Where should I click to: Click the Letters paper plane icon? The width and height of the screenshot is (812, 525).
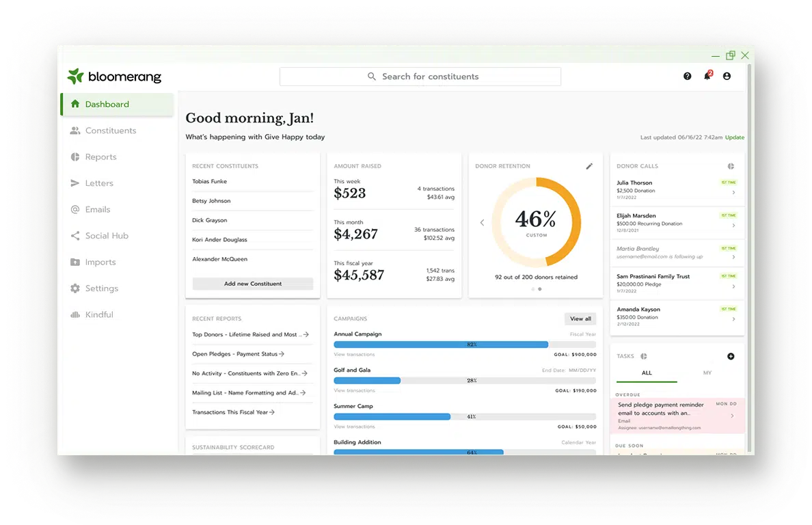pos(75,183)
